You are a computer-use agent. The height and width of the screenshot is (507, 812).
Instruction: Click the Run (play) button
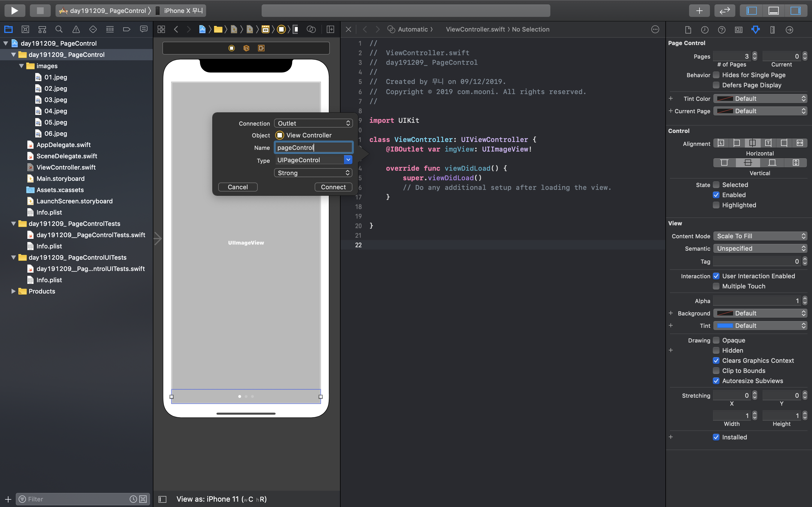[x=14, y=10]
